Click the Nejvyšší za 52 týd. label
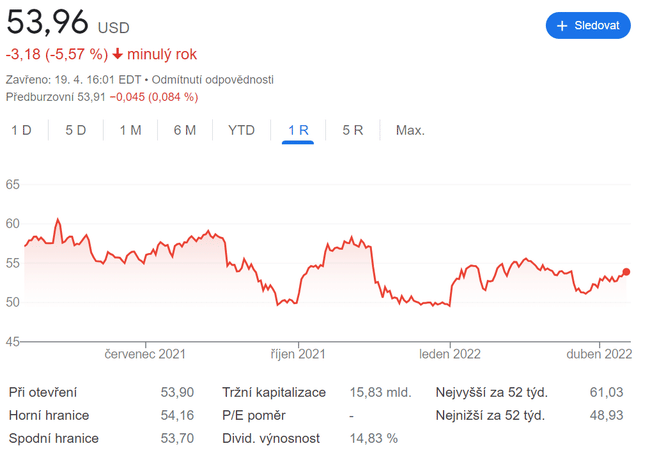 click(490, 392)
